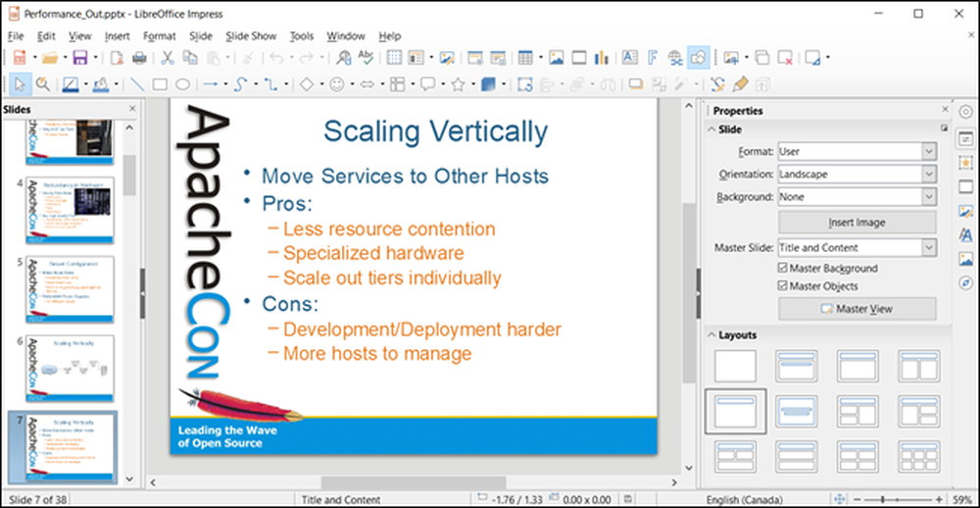Viewport: 980px width, 508px height.
Task: Open the New document dropdown arrow
Action: (x=35, y=58)
